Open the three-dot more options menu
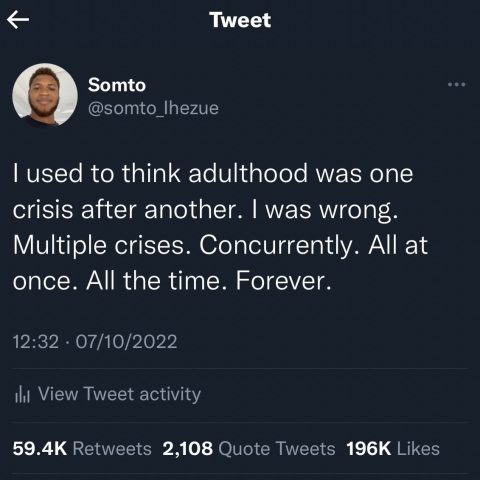Viewport: 480px width, 480px height. point(456,84)
